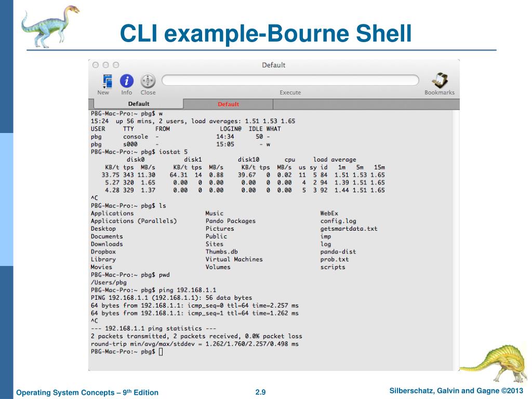Click the 'panda-dist' entry
This screenshot has width=532, height=399.
pos(338,252)
